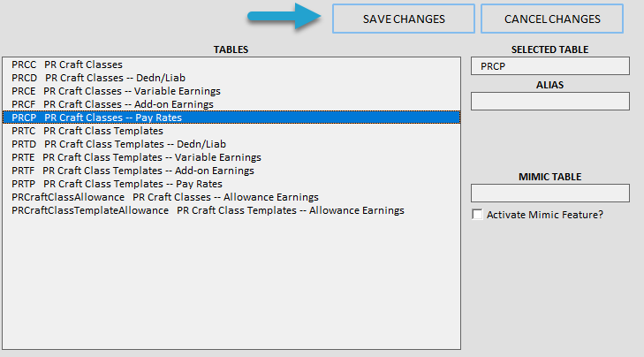This screenshot has width=644, height=357.
Task: Click into the ALIAS input field
Action: coord(550,101)
